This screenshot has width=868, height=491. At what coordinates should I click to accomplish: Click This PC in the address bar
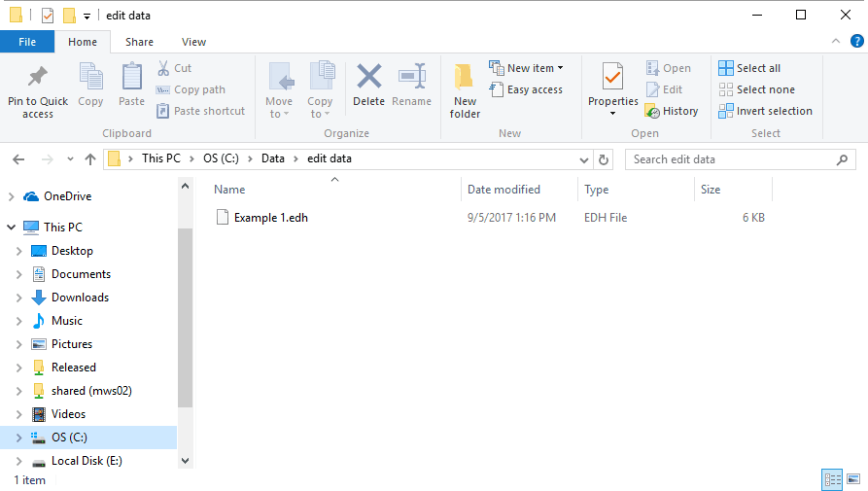tap(161, 158)
